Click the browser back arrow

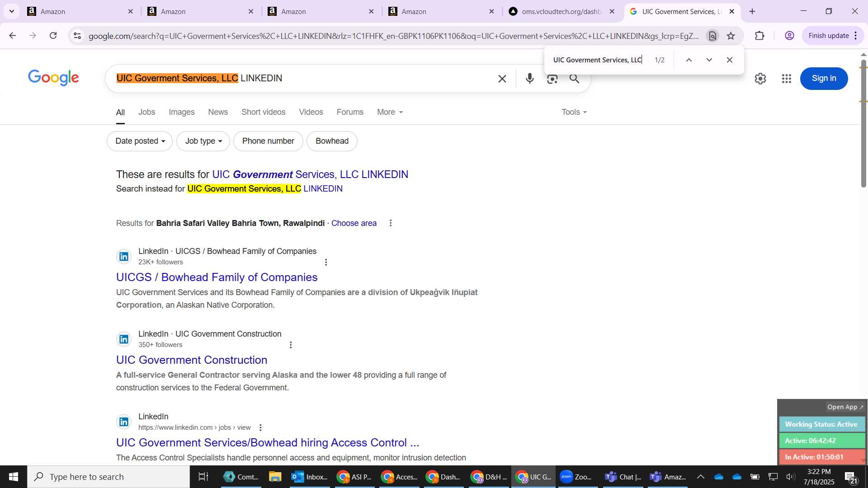coord(12,36)
